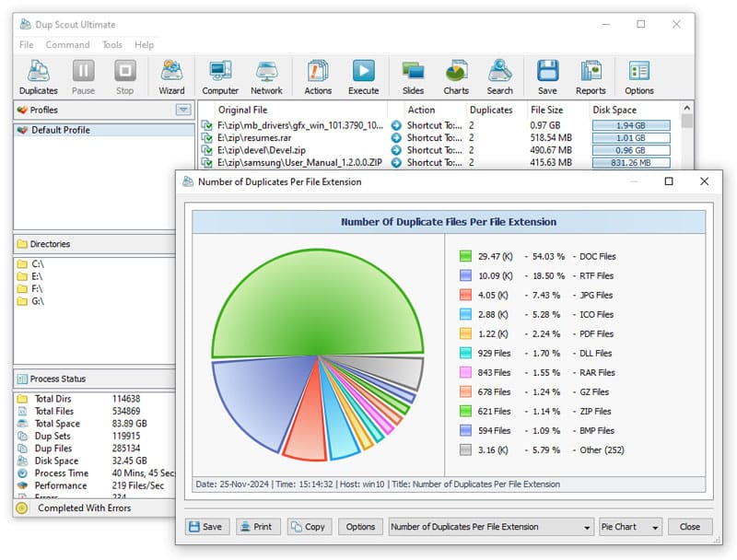The height and width of the screenshot is (560, 737).
Task: Toggle checkbox for E:\zip\resumes.rar row
Action: [x=206, y=137]
